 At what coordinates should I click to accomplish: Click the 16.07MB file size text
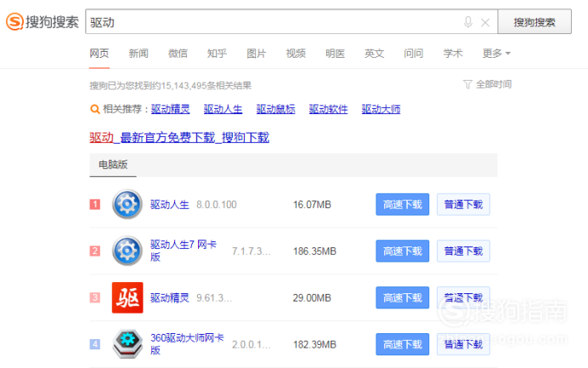point(312,205)
